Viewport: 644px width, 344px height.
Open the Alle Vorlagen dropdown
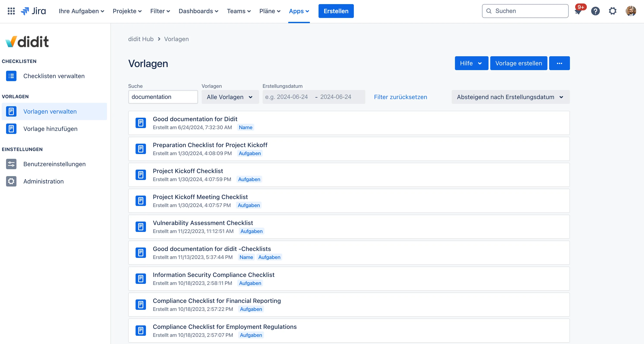point(230,97)
